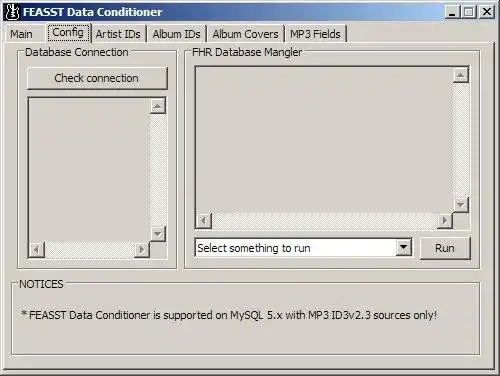Click the FEASST guitar application icon
The height and width of the screenshot is (376, 500).
click(13, 12)
